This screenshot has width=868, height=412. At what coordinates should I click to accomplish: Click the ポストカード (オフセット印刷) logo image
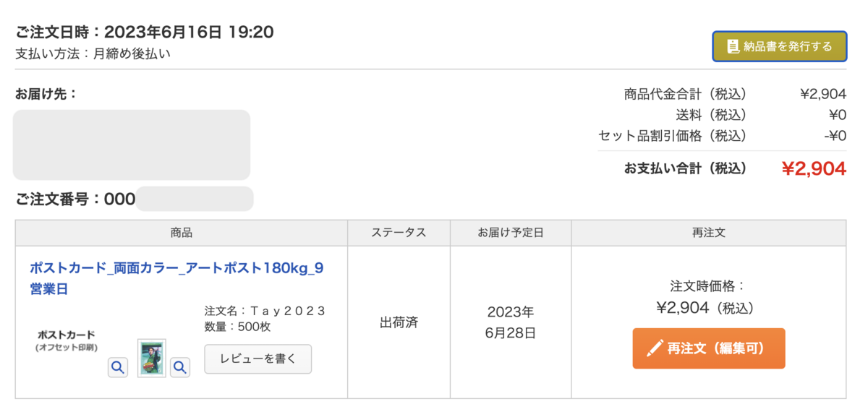pos(67,340)
